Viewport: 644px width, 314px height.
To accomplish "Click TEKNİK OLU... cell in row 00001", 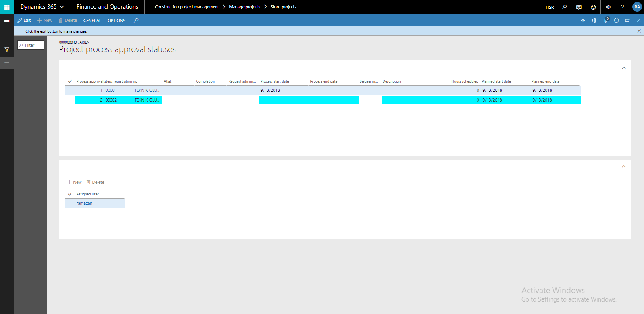I will pyautogui.click(x=147, y=90).
